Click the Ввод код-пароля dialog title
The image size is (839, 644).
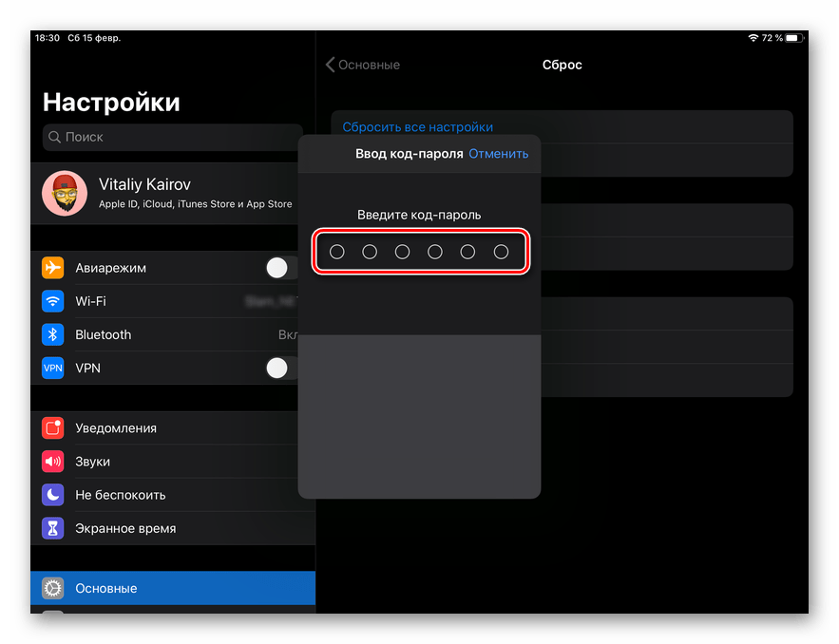(410, 154)
